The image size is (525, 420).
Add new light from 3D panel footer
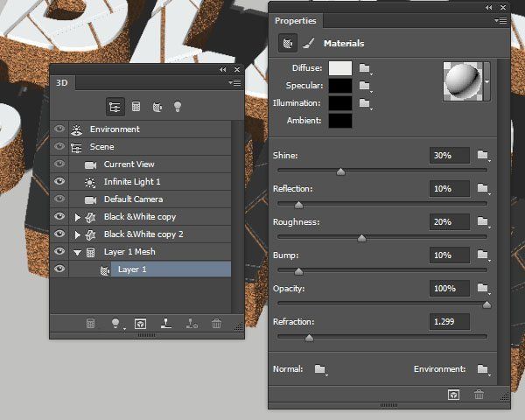click(115, 324)
